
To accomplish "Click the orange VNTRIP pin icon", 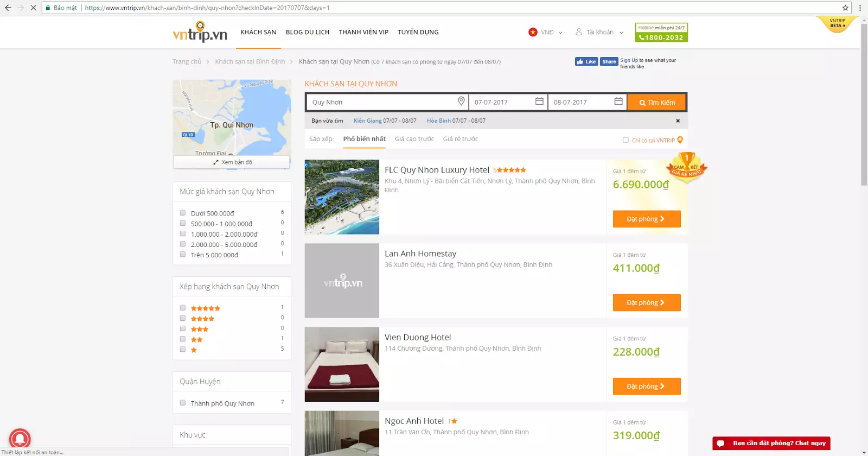I will (680, 140).
